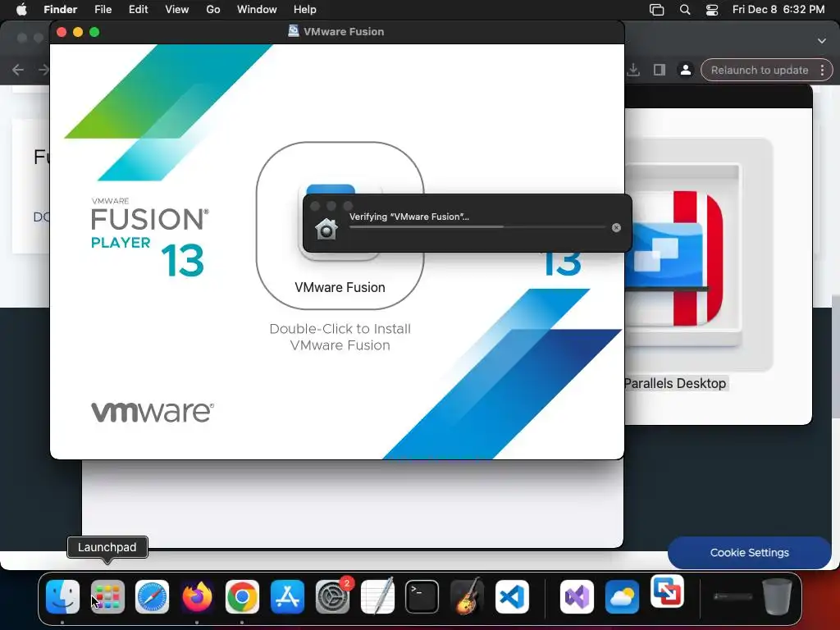Click the Parallels Desktop label
Image resolution: width=840 pixels, height=630 pixels.
[675, 384]
